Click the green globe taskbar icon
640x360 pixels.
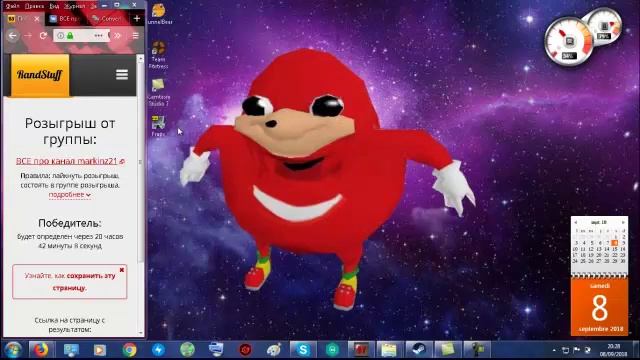(187, 350)
